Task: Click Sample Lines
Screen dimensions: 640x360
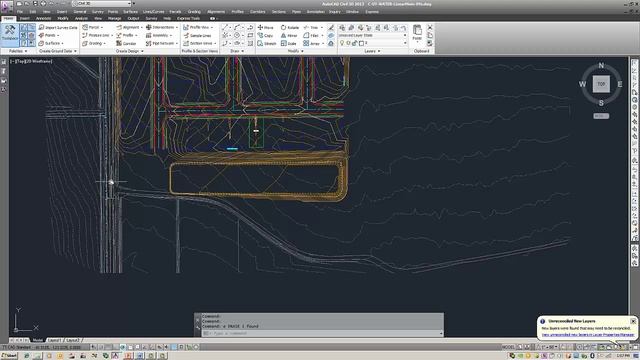Action: coord(197,36)
